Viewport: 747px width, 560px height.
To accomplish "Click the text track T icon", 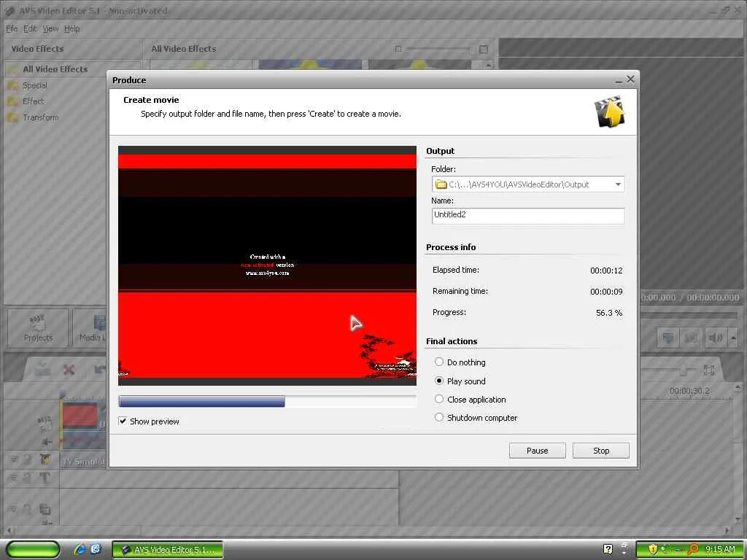I will pyautogui.click(x=44, y=477).
